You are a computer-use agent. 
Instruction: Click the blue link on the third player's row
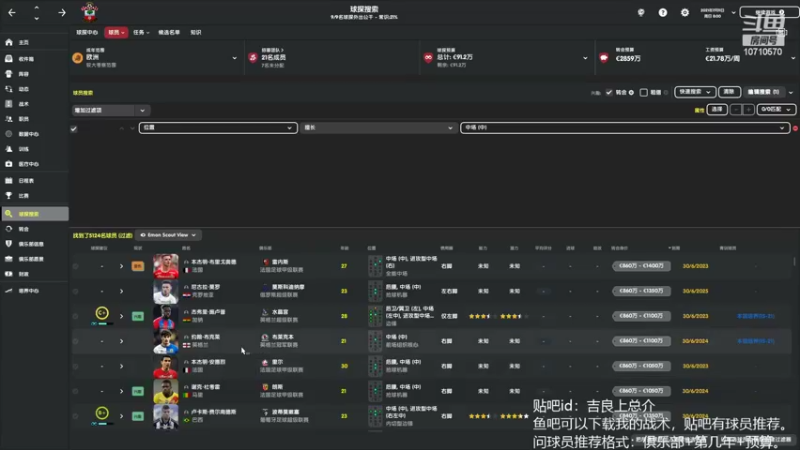click(756, 316)
